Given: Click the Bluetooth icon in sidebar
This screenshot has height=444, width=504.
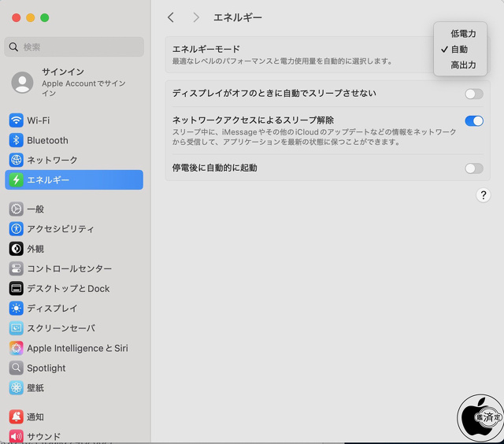Looking at the screenshot, I should 16,140.
